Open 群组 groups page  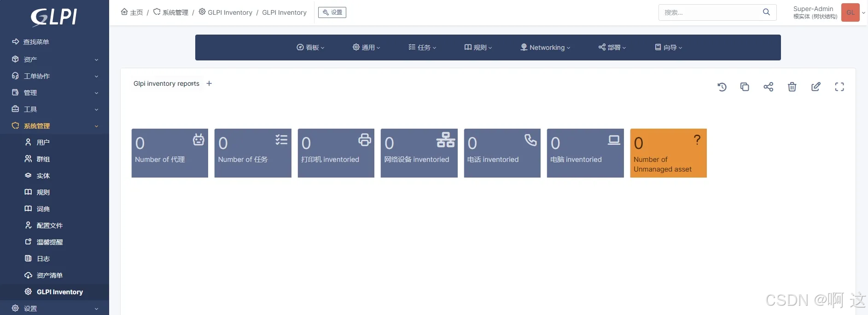pos(54,159)
